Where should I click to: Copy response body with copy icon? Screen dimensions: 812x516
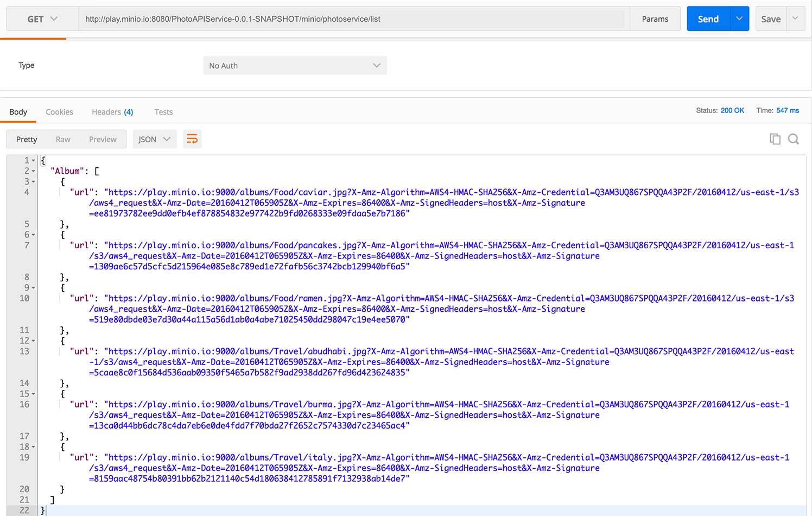pyautogui.click(x=775, y=139)
